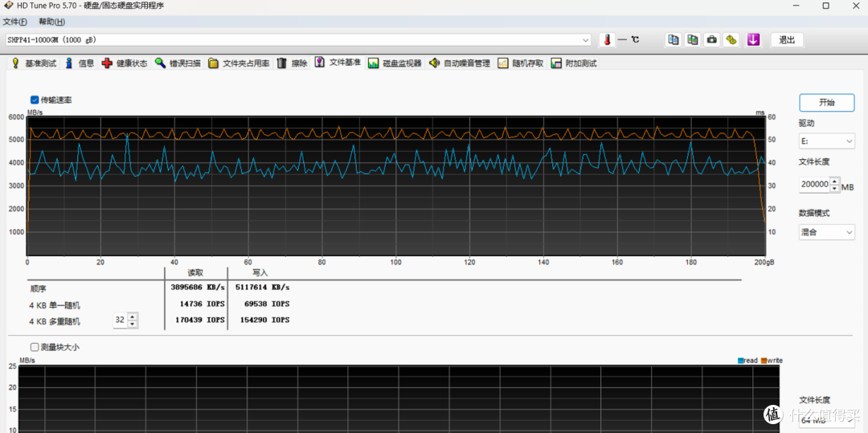
Task: Click the copy text to clipboard icon
Action: pos(674,40)
